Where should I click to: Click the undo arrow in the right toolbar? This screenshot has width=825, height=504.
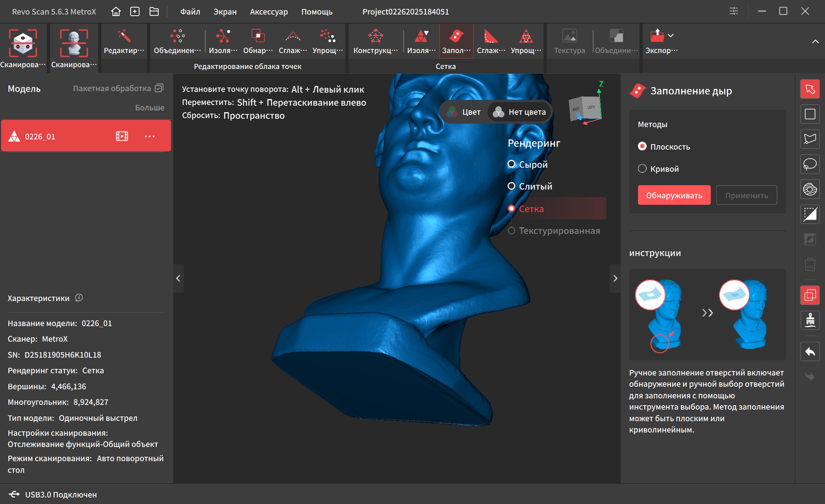coord(810,351)
